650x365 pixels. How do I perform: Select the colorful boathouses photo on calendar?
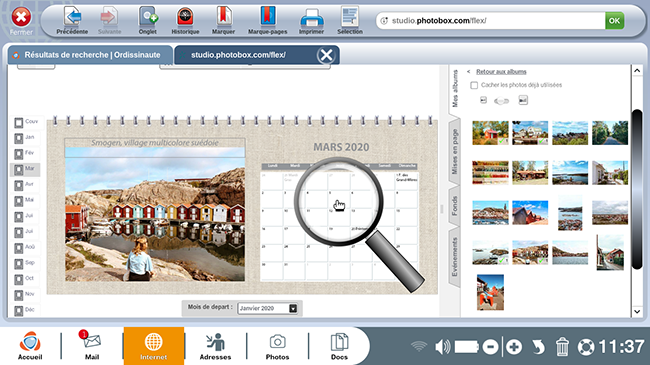155,214
